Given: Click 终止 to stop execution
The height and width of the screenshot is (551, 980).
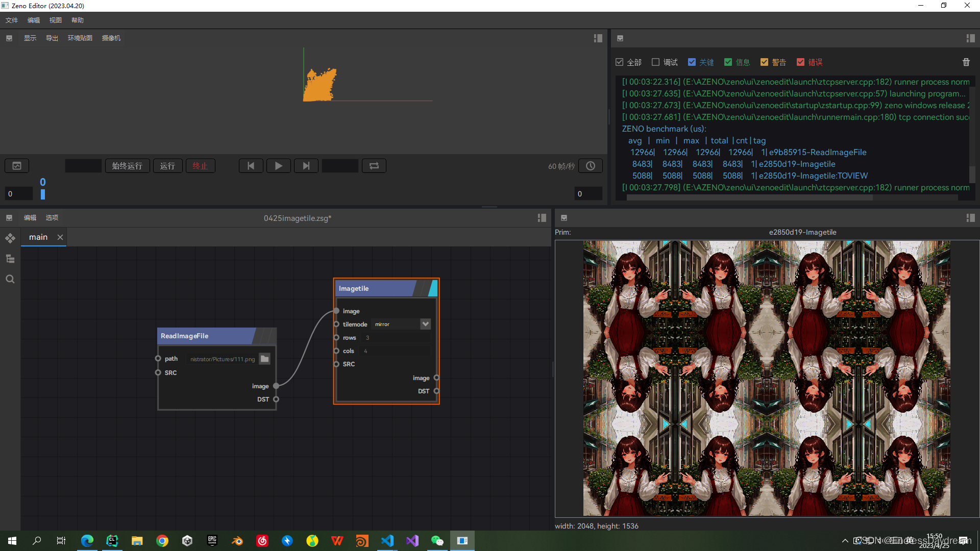Looking at the screenshot, I should (200, 165).
